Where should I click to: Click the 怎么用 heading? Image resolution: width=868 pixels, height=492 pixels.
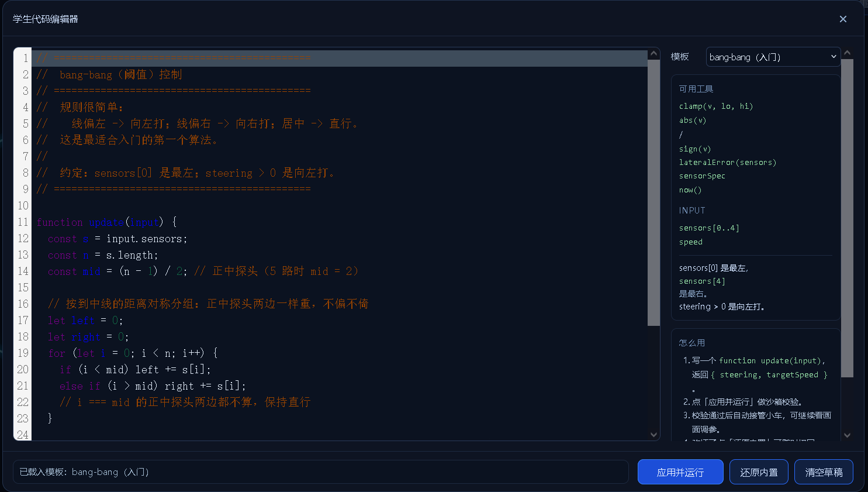tap(692, 343)
